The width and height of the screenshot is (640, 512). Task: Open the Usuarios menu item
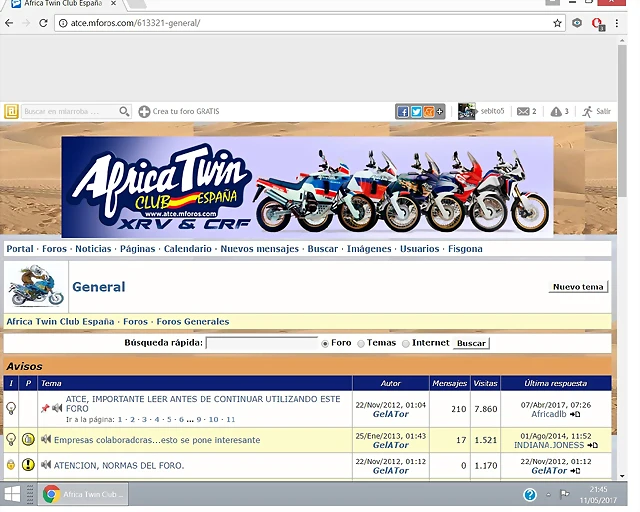[420, 249]
